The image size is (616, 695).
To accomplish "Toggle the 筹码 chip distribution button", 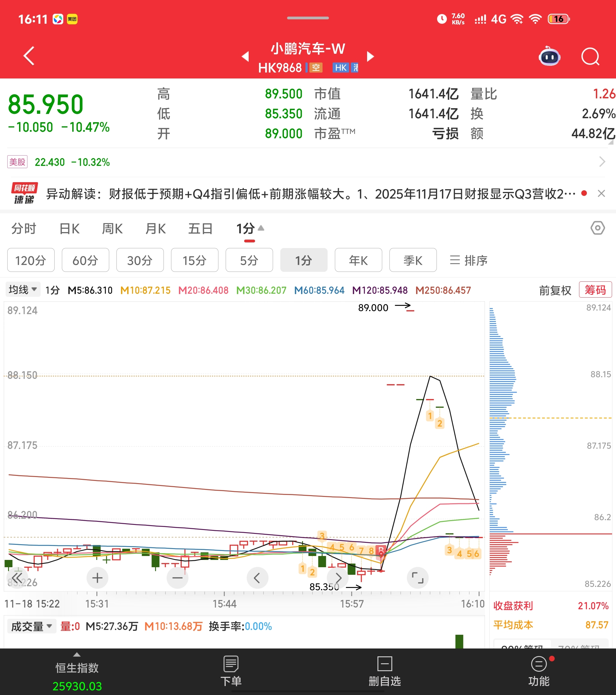I will click(595, 290).
